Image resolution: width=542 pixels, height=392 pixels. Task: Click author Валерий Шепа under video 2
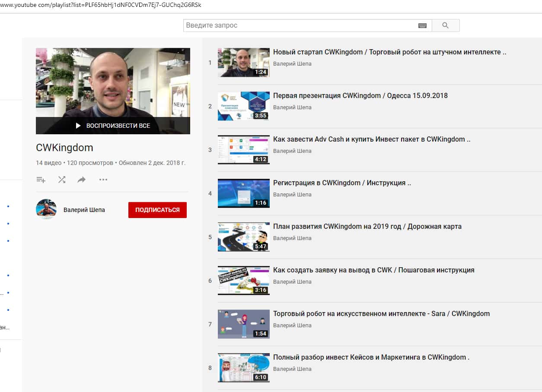[x=292, y=107]
